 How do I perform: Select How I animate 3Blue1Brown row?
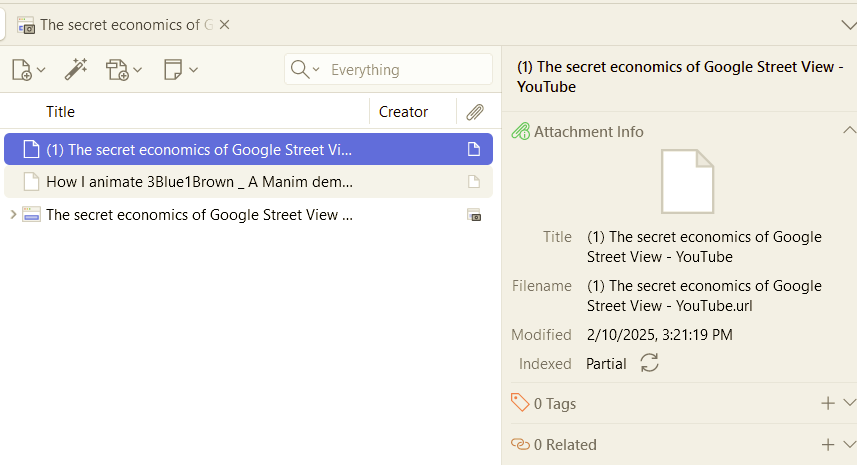point(248,182)
